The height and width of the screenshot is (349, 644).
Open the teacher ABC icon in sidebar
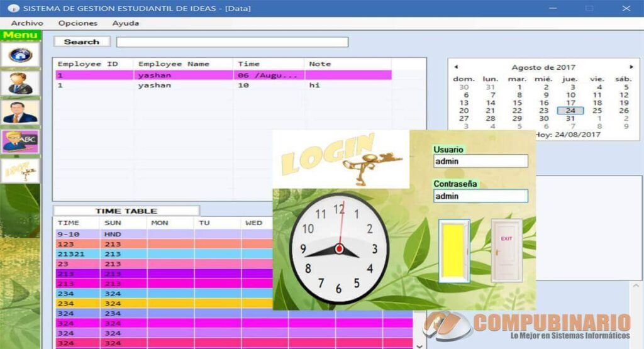pyautogui.click(x=20, y=141)
